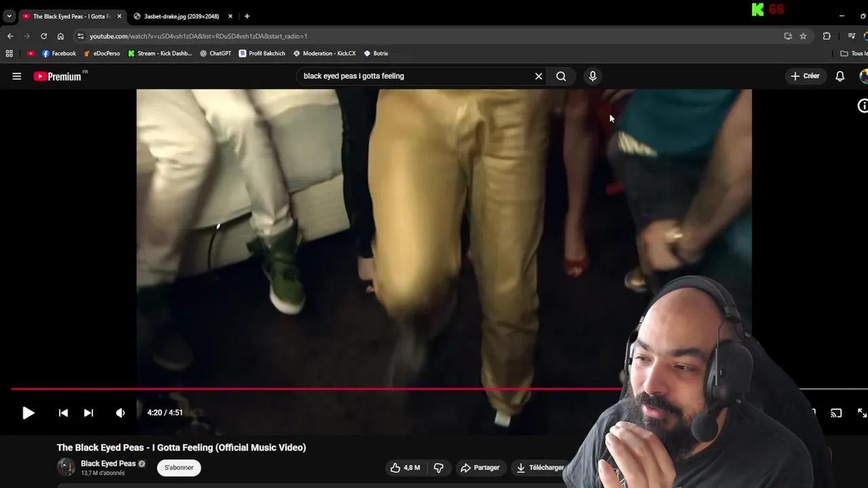Click the 4:20 / 4:51 time display
Viewport: 868px width, 488px height.
tap(165, 413)
